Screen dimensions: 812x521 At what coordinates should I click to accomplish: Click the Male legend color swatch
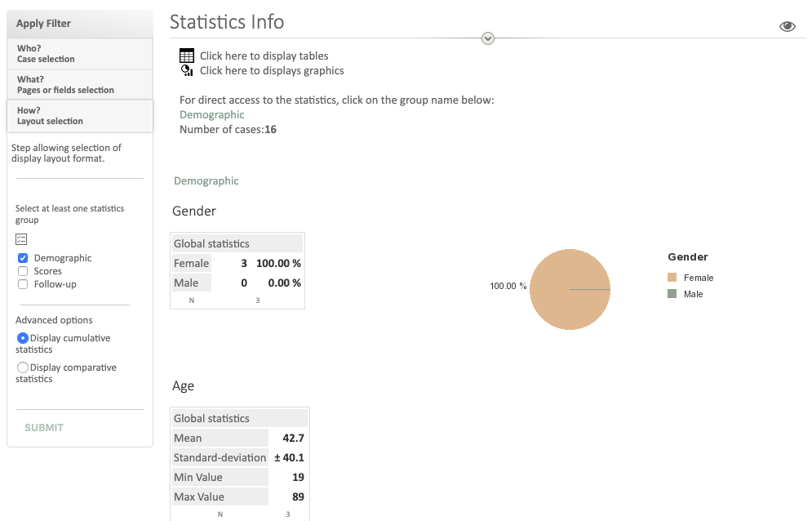672,294
